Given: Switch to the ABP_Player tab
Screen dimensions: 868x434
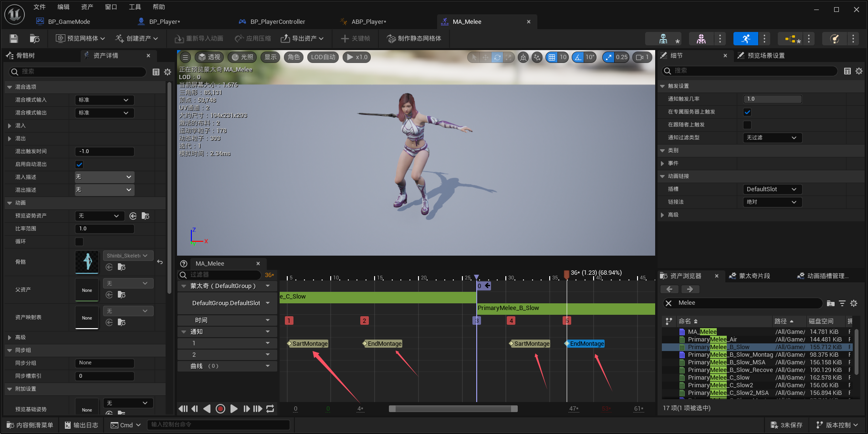Looking at the screenshot, I should point(368,22).
